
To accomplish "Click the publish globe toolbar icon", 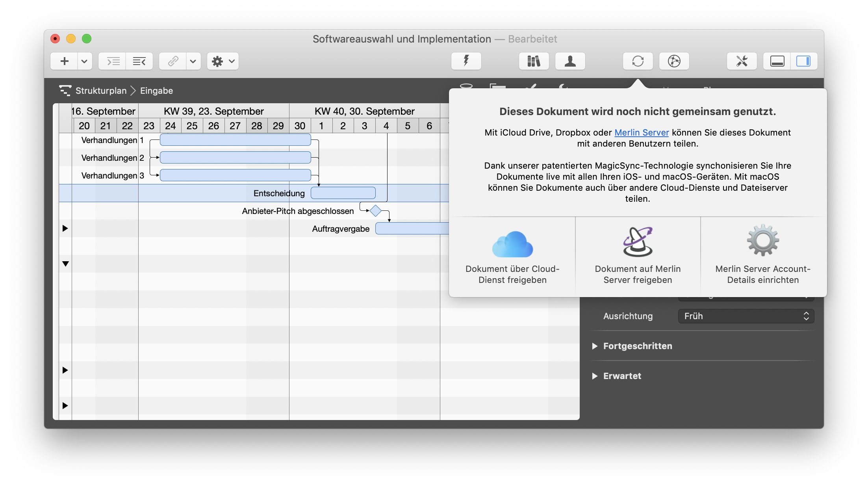I will pyautogui.click(x=674, y=61).
